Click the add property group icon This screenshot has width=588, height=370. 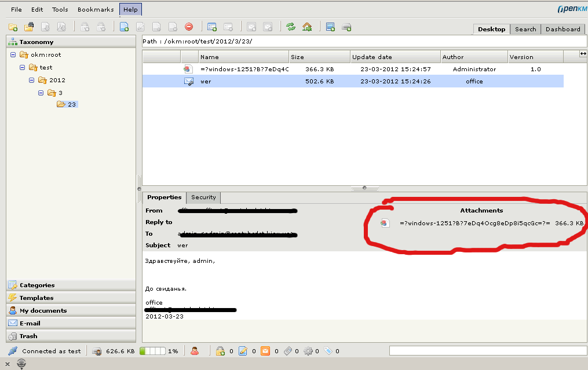coord(212,27)
